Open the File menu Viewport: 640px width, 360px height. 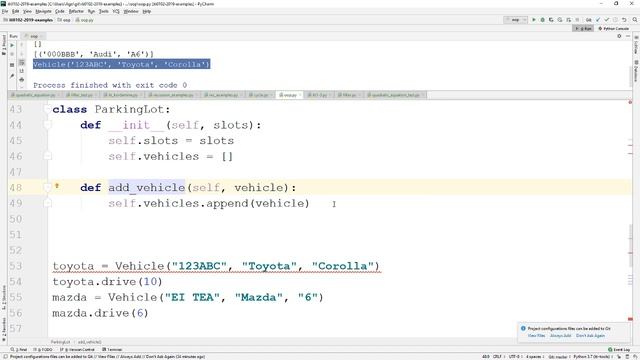coord(5,11)
